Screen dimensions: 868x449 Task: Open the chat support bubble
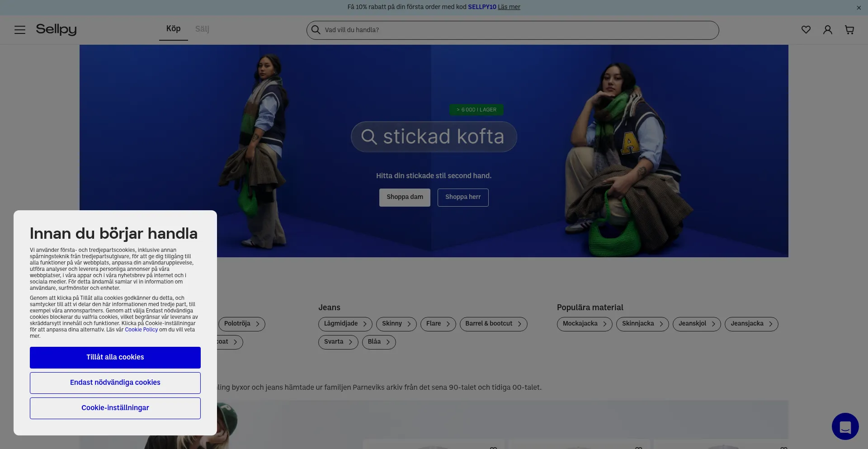click(844, 426)
